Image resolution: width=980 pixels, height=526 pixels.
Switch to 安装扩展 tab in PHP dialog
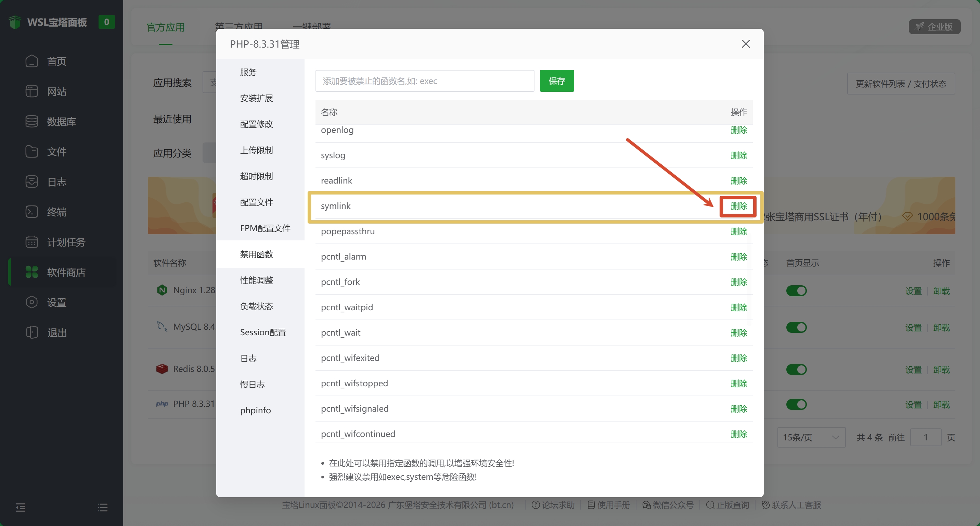click(x=260, y=98)
